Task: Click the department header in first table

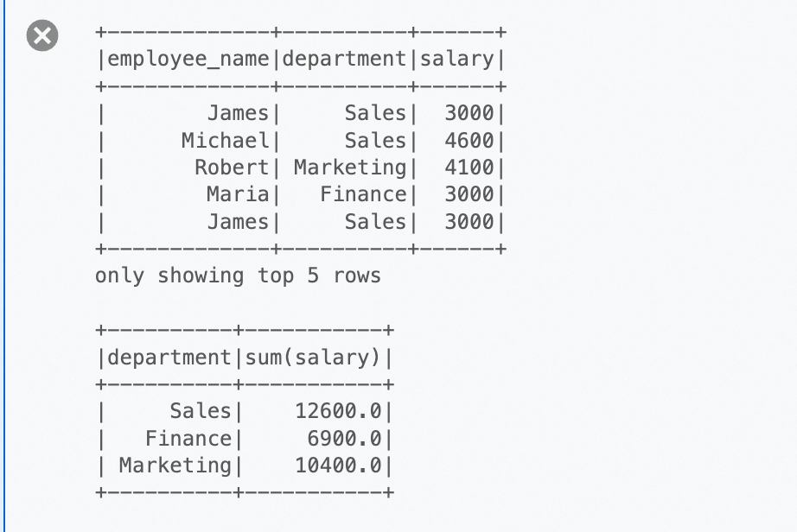Action: [345, 60]
